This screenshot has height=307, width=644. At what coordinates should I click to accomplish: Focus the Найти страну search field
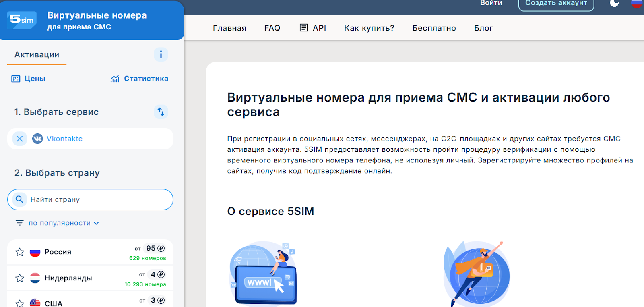click(x=90, y=199)
